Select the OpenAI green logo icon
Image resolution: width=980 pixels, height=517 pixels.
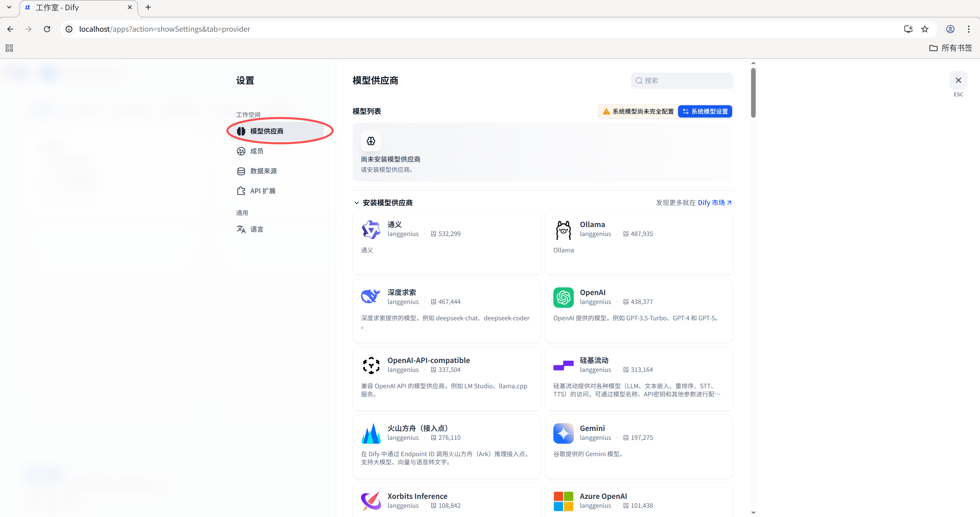(563, 298)
